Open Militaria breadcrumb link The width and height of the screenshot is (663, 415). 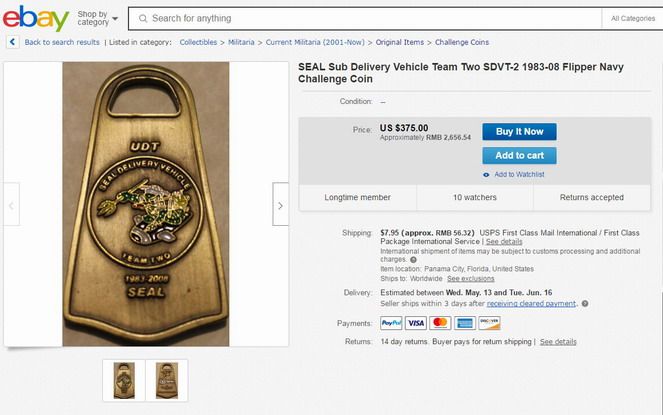point(241,42)
